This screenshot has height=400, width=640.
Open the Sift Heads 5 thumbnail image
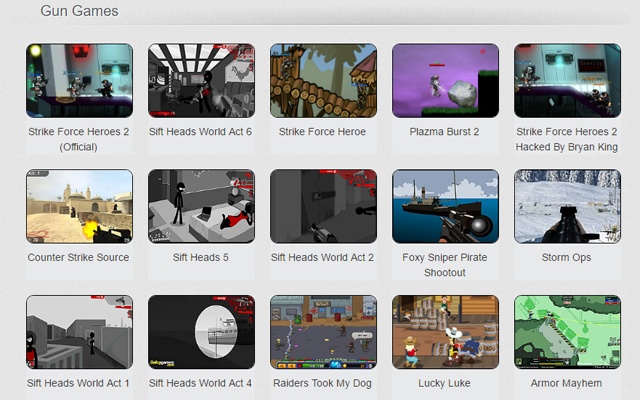coord(202,207)
